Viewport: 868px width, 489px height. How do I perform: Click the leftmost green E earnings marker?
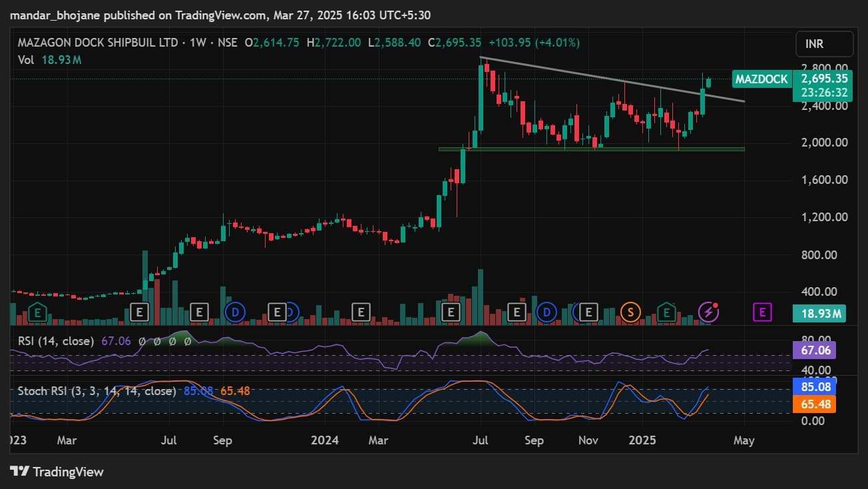point(38,311)
